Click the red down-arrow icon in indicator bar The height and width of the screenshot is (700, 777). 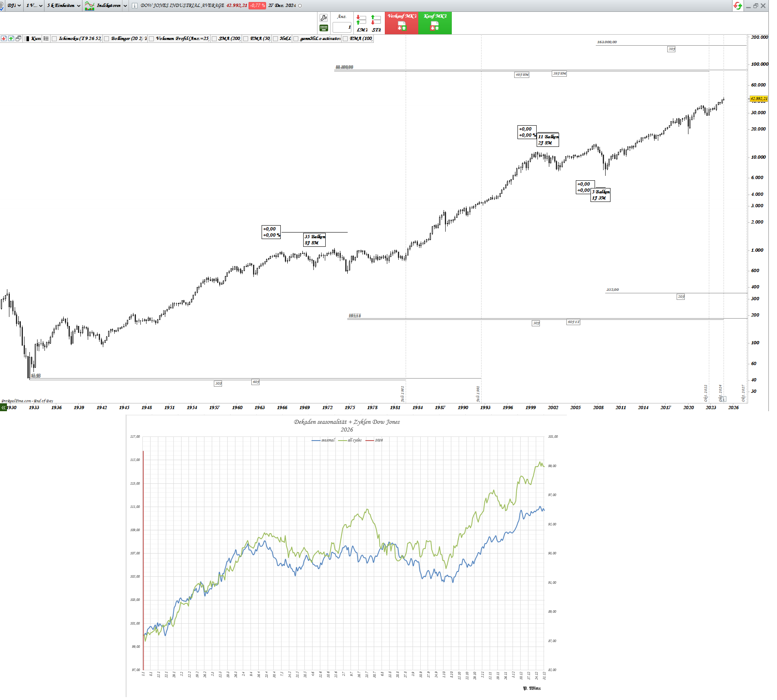point(4,38)
